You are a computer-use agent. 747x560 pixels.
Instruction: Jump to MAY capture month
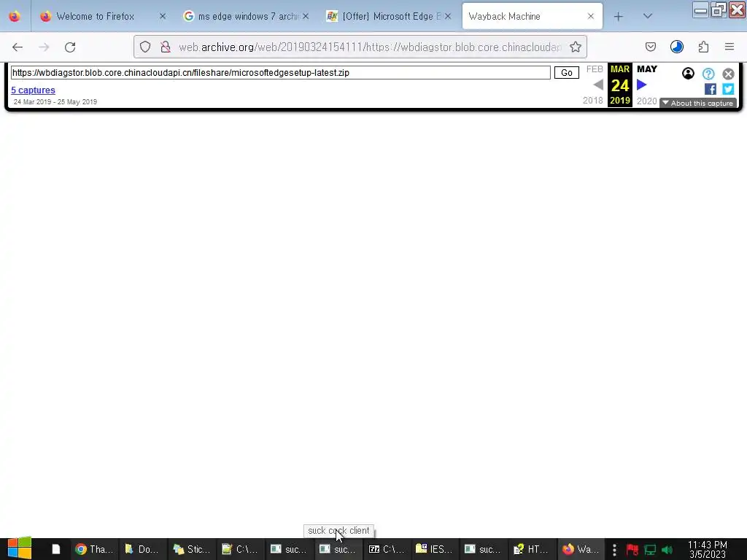[x=647, y=69]
